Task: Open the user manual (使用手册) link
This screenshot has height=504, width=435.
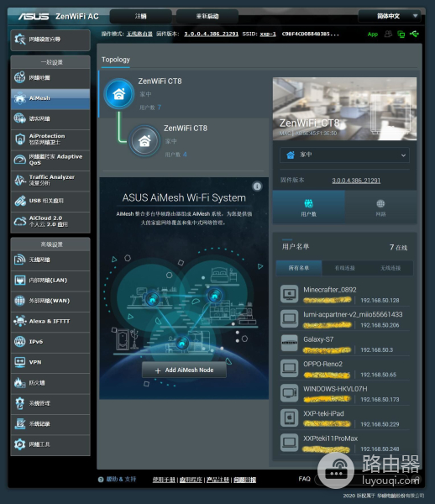Action: click(x=164, y=480)
